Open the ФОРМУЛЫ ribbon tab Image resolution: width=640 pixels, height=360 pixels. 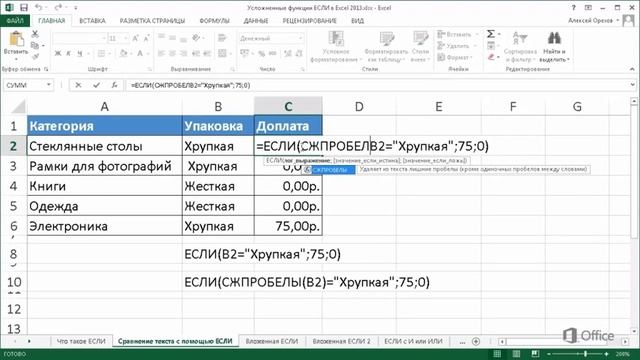(214, 20)
